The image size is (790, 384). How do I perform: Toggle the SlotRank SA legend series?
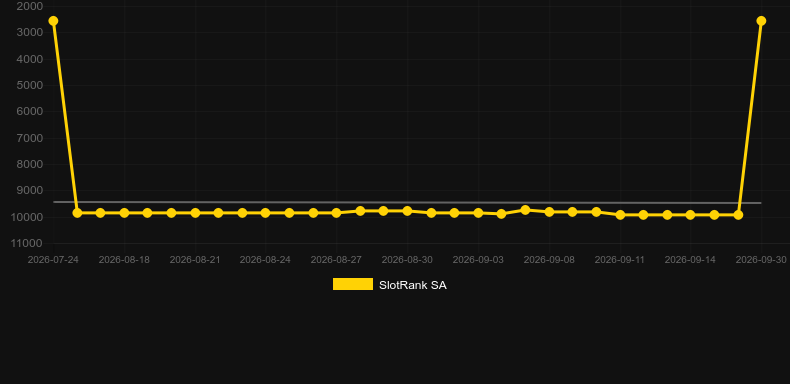389,285
